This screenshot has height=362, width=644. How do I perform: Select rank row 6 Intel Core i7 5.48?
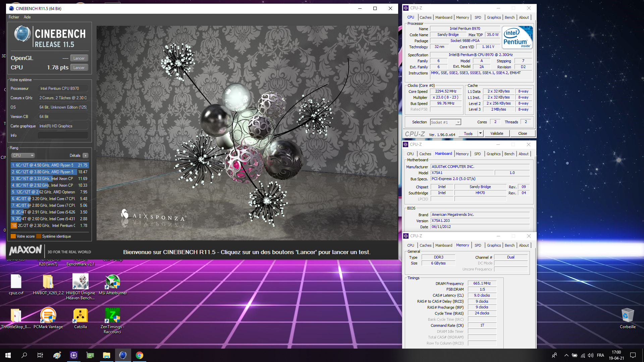click(x=50, y=199)
